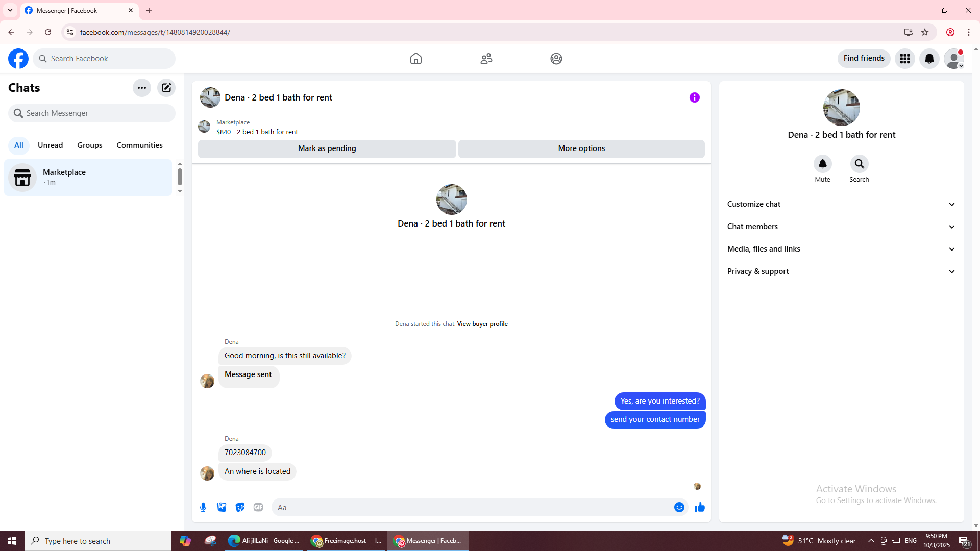Click More options button

[581, 148]
